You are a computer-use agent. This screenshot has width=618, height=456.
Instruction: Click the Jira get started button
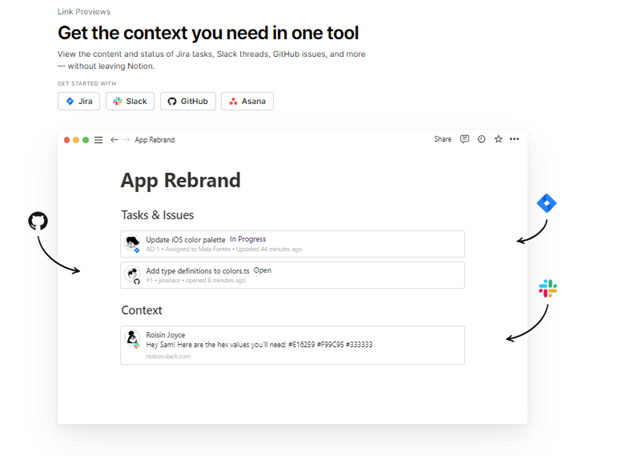(79, 101)
